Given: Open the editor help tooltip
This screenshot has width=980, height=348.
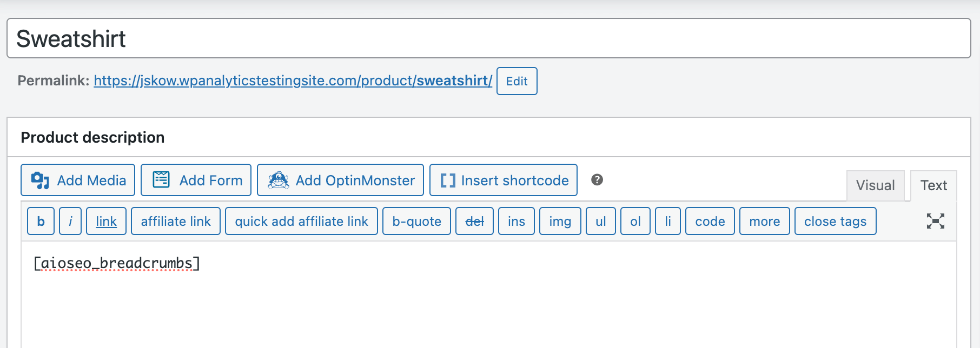Looking at the screenshot, I should pos(597,180).
